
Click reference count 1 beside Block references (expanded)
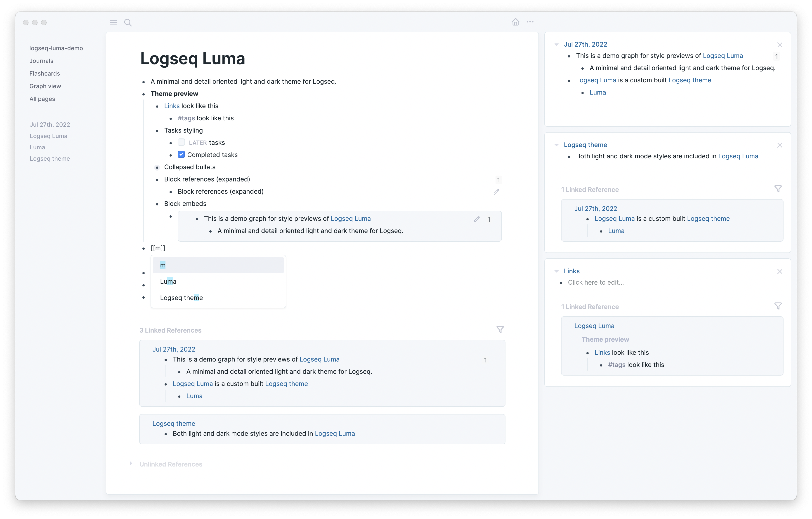498,180
